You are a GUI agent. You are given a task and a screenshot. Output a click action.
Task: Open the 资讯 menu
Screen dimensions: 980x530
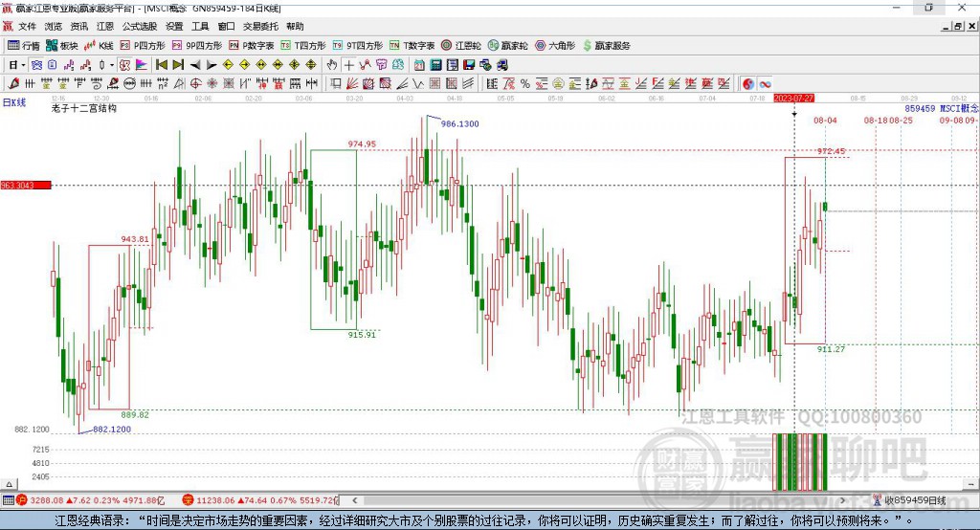tap(79, 26)
